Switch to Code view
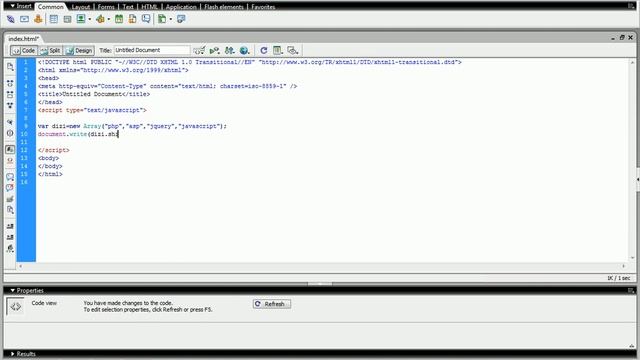This screenshot has width=640, height=360. tap(24, 51)
